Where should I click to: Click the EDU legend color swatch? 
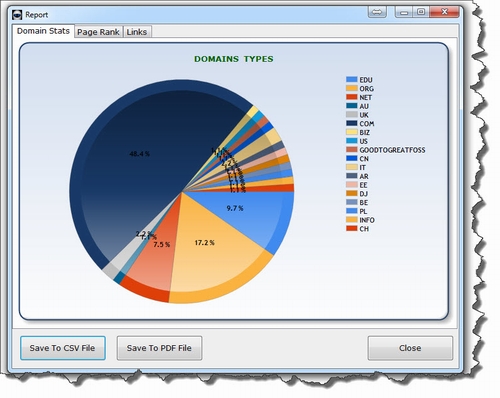pos(352,79)
